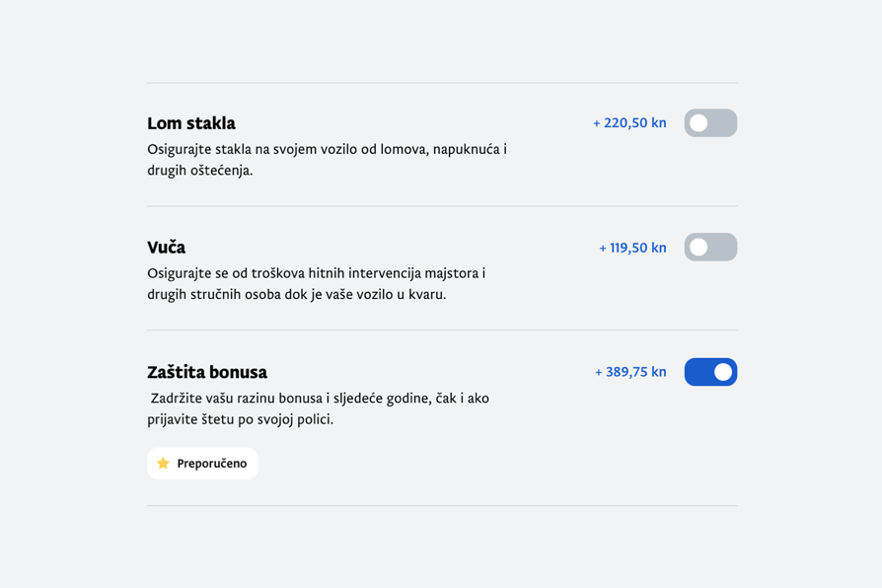
Task: Turn on the Vuča coverage switch
Action: click(x=710, y=248)
